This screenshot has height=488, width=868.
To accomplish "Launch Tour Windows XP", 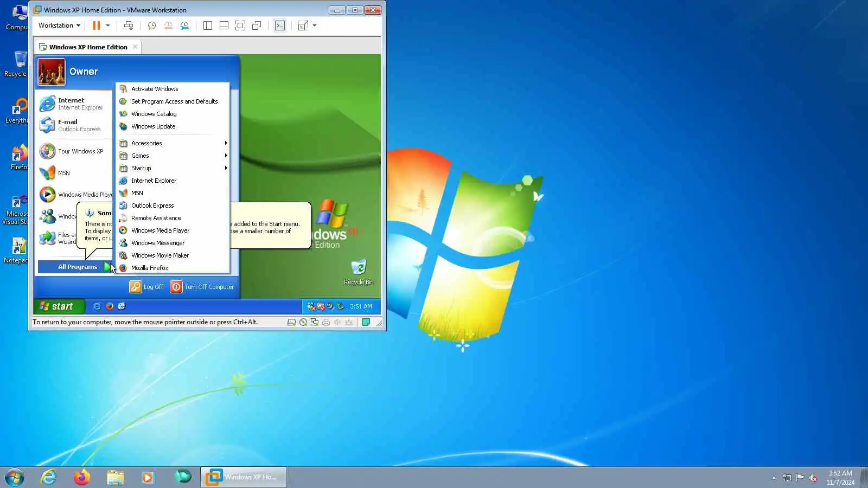I will pyautogui.click(x=74, y=151).
